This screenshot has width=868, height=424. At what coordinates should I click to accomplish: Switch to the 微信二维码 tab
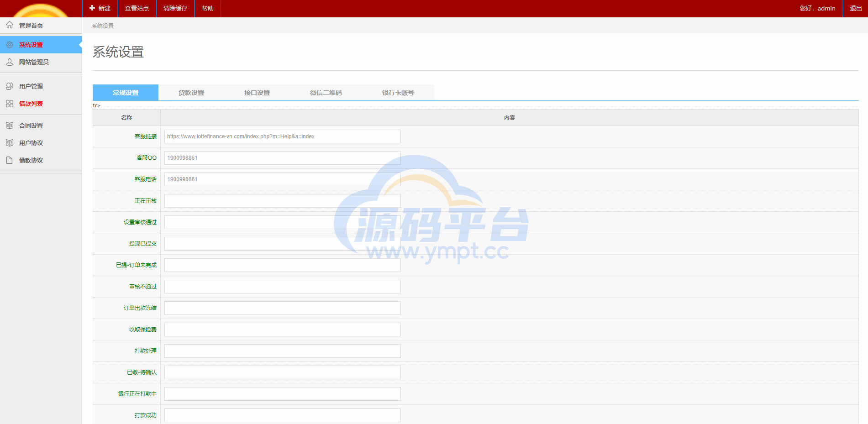click(326, 93)
